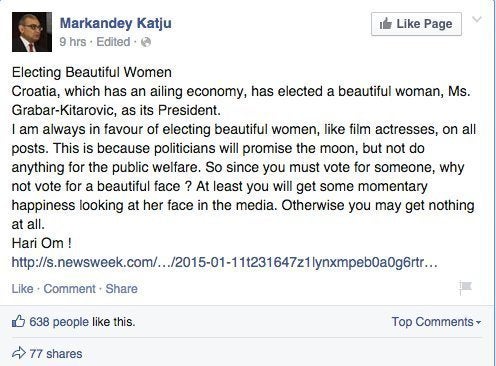Click Comment under the post
The height and width of the screenshot is (366, 496).
[69, 289]
